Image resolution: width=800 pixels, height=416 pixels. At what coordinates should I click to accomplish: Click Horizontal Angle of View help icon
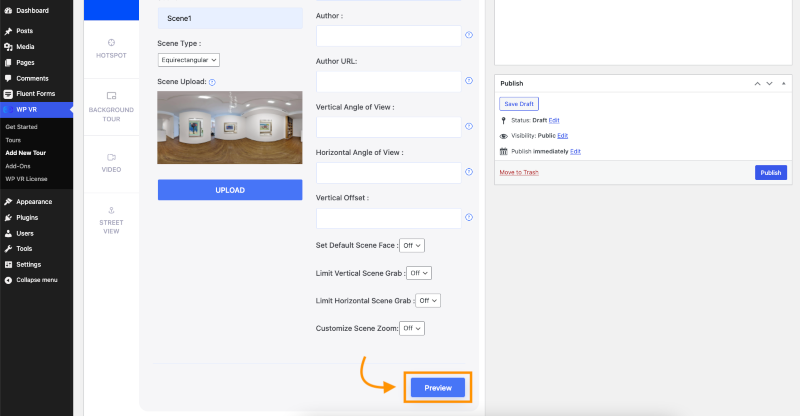pyautogui.click(x=469, y=172)
